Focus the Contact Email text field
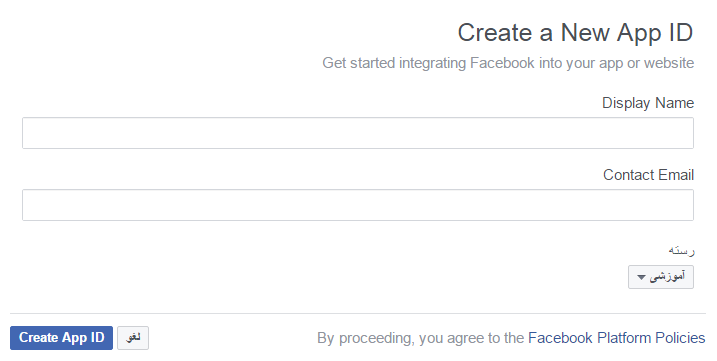 coord(358,205)
